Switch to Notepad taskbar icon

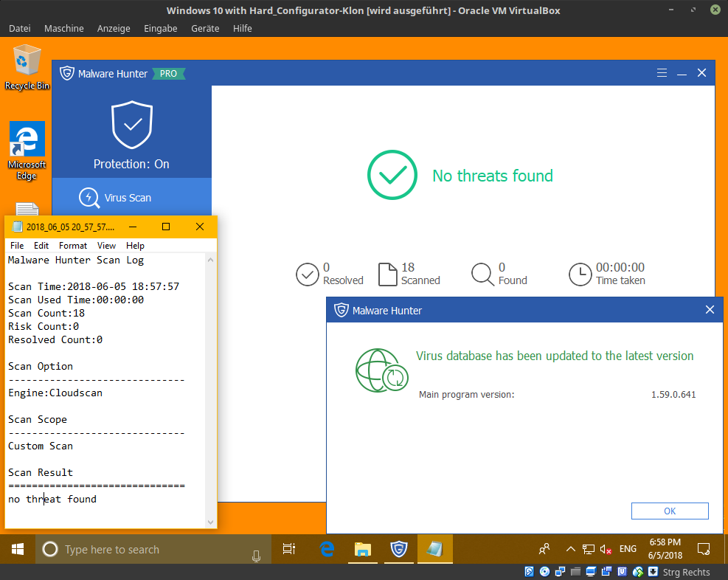point(434,549)
